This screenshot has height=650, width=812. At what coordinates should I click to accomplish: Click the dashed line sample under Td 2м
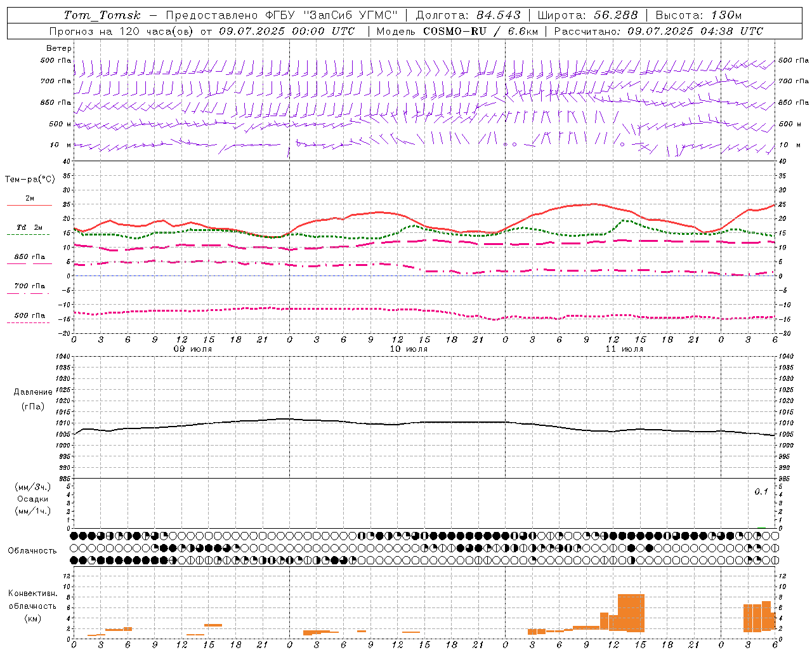[x=29, y=235]
